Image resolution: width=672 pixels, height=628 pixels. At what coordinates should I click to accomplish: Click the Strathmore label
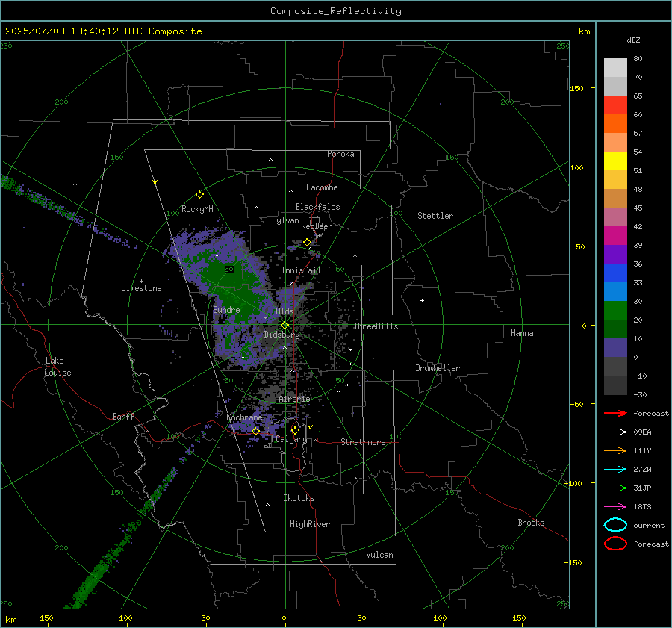point(363,442)
